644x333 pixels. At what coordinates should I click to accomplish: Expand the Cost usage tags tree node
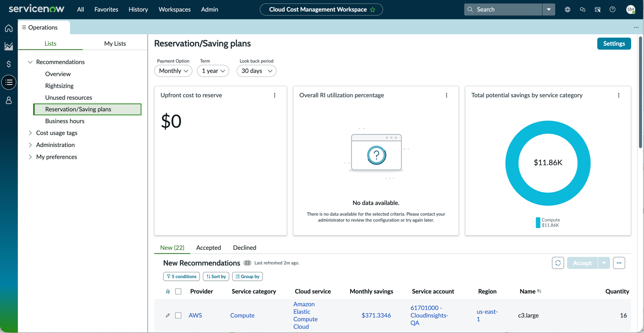[30, 133]
